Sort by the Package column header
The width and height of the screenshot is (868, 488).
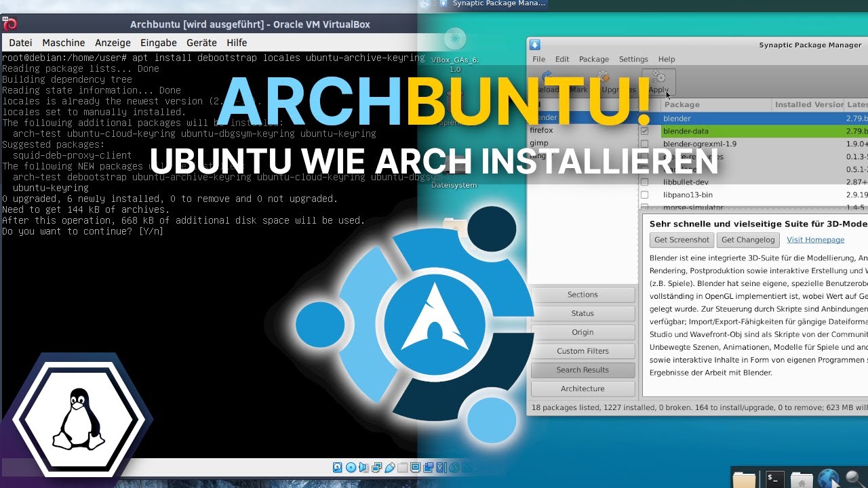click(x=716, y=105)
